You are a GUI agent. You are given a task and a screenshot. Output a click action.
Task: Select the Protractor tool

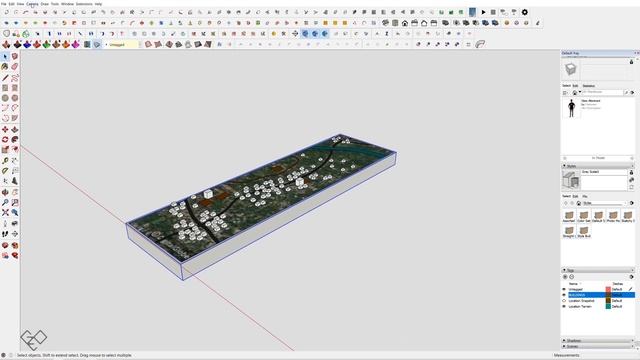5,171
